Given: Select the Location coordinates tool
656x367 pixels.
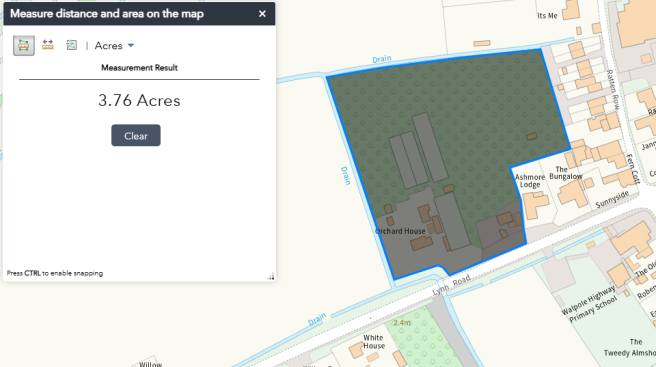Looking at the screenshot, I should pos(72,45).
